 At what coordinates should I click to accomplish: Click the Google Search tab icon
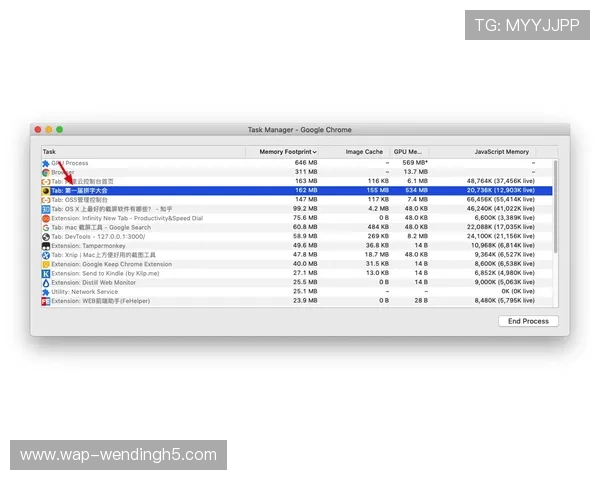point(46,227)
